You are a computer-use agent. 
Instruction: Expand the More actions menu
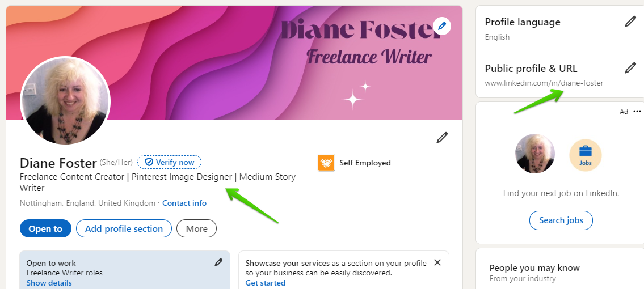click(x=196, y=229)
